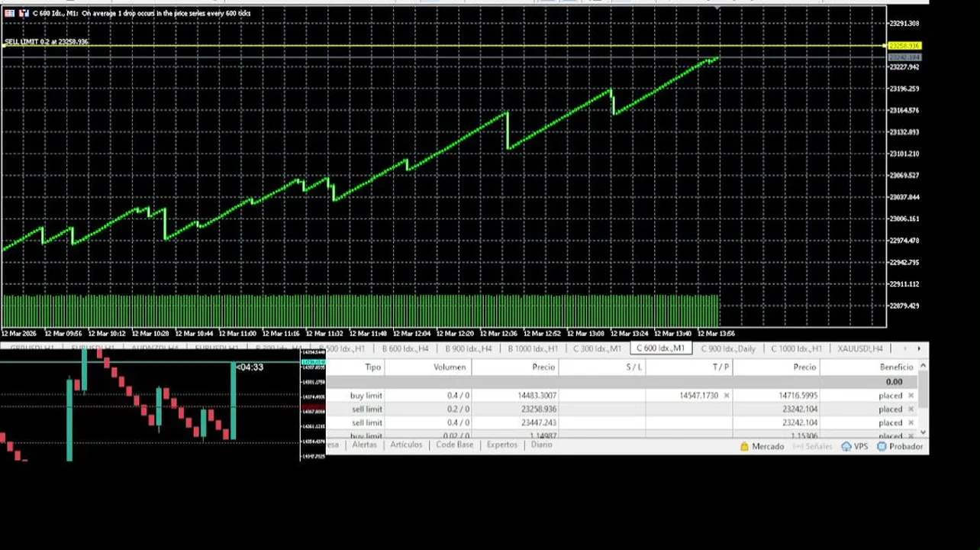This screenshot has height=550, width=980.
Task: Sort orders by the Tipo column
Action: (x=356, y=367)
